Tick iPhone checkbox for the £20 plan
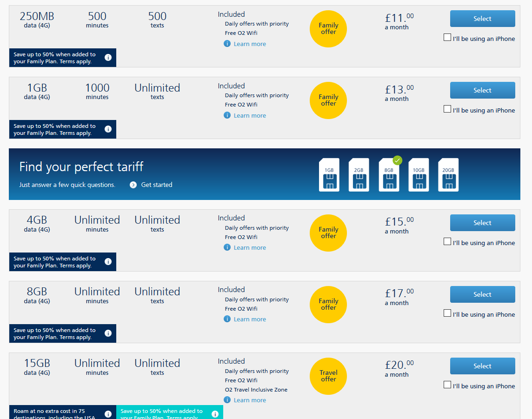 [447, 385]
